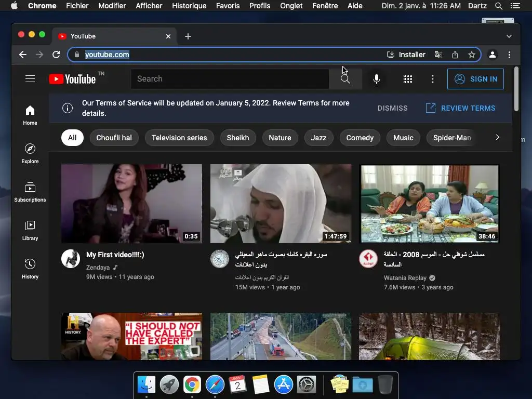This screenshot has height=399, width=532.
Task: Open Library in the sidebar
Action: (30, 231)
